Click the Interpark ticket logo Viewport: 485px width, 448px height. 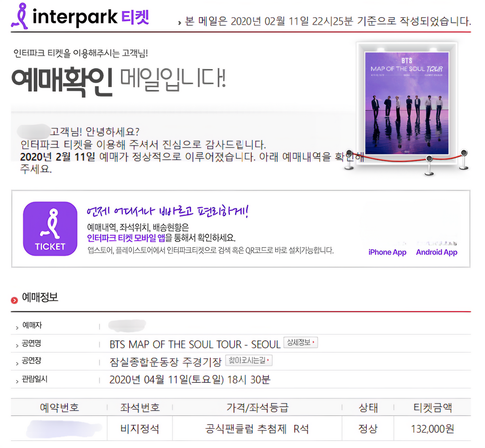(80, 16)
